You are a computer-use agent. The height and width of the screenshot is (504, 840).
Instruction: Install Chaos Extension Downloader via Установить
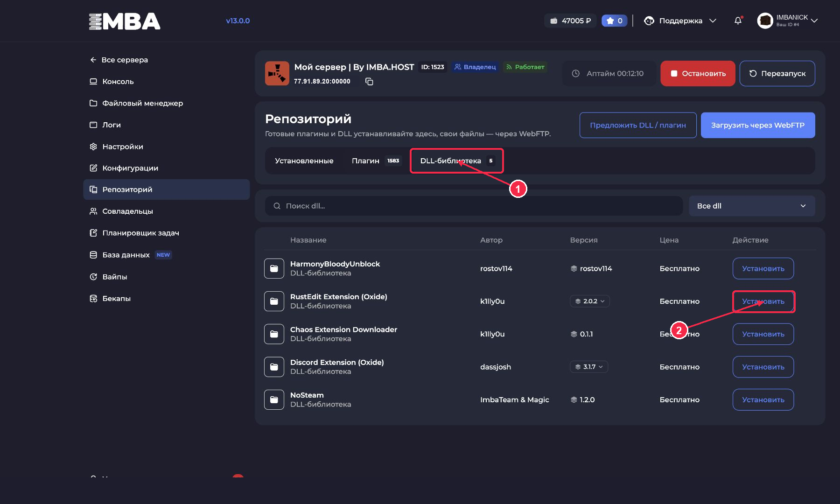click(x=763, y=334)
